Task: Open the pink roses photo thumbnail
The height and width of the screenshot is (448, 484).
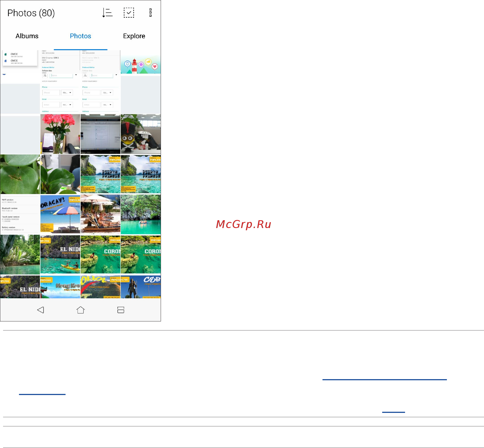Action: tap(60, 134)
